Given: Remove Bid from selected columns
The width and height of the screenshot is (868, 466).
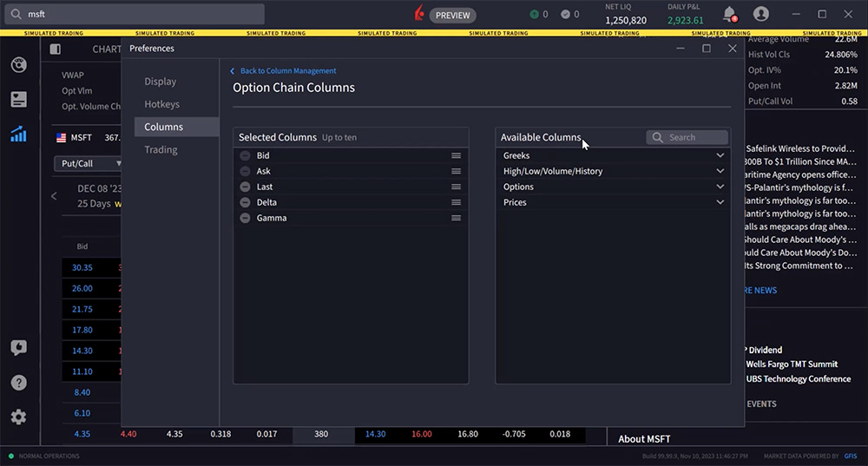Looking at the screenshot, I should point(245,155).
